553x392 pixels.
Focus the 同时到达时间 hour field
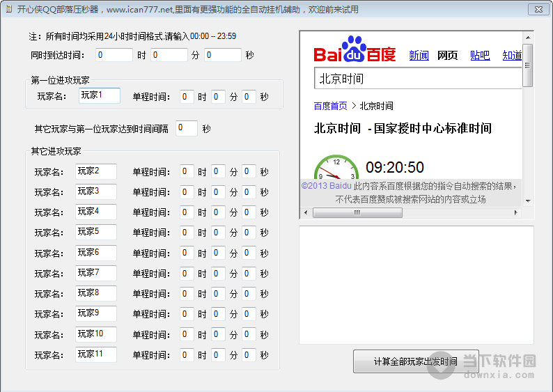[114, 54]
